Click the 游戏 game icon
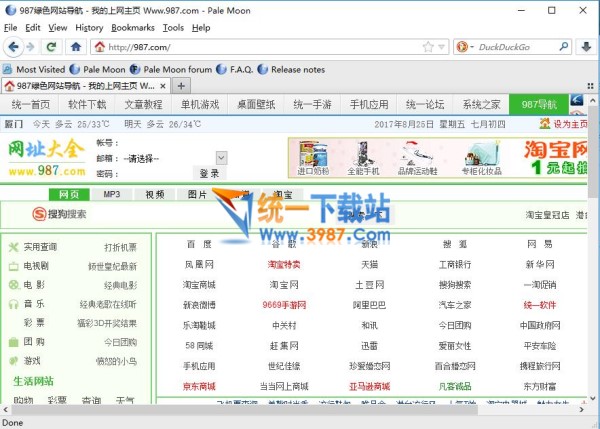 pos(13,361)
